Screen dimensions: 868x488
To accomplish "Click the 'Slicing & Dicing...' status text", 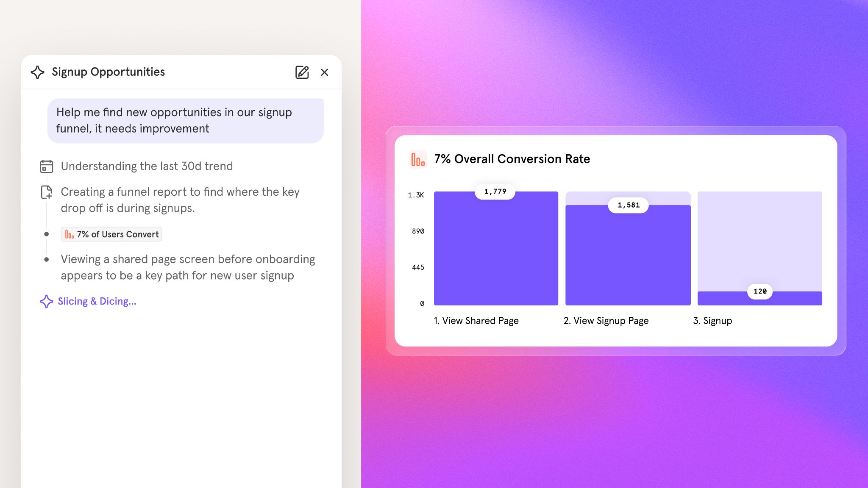I will [x=97, y=301].
